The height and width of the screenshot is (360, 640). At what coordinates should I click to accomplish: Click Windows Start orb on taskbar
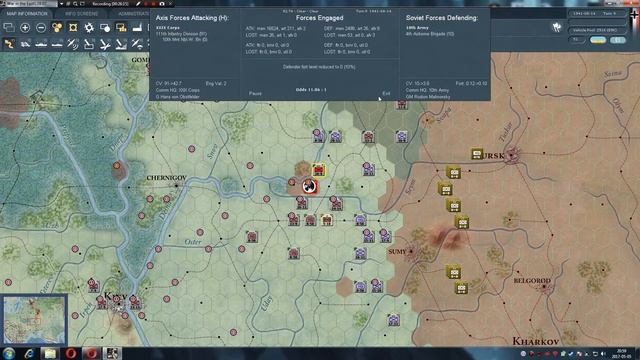tap(9, 353)
